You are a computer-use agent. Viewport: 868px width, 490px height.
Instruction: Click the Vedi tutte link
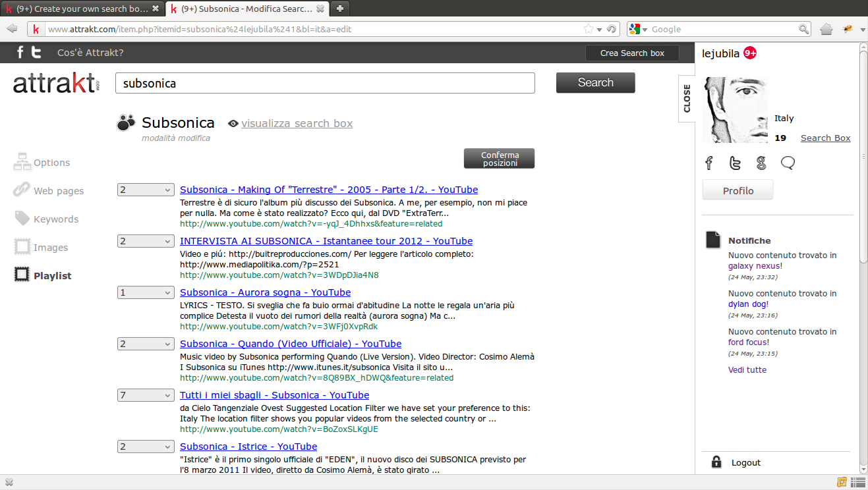[x=747, y=370]
